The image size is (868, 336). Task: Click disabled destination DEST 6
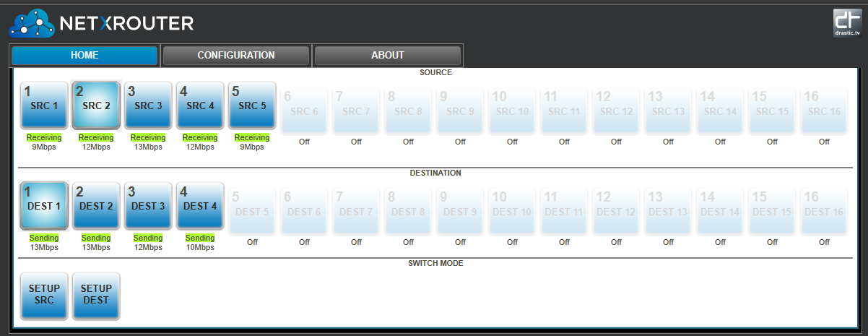[x=304, y=211]
